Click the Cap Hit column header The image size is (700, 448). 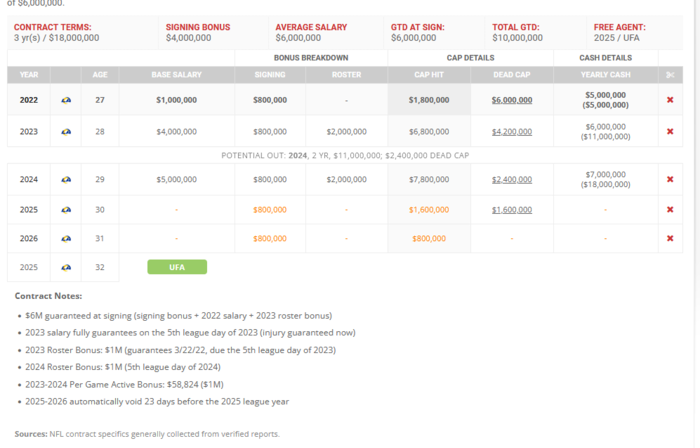[x=429, y=74]
